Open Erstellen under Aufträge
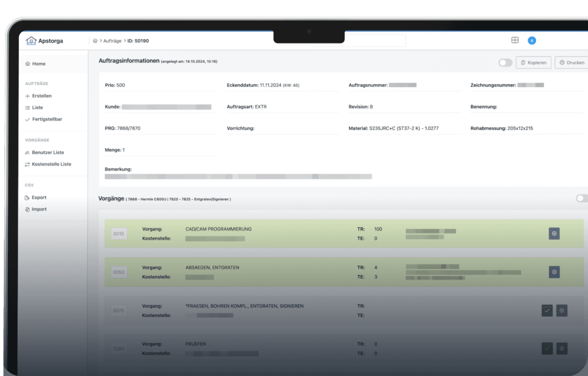The height and width of the screenshot is (376, 588). (x=42, y=96)
